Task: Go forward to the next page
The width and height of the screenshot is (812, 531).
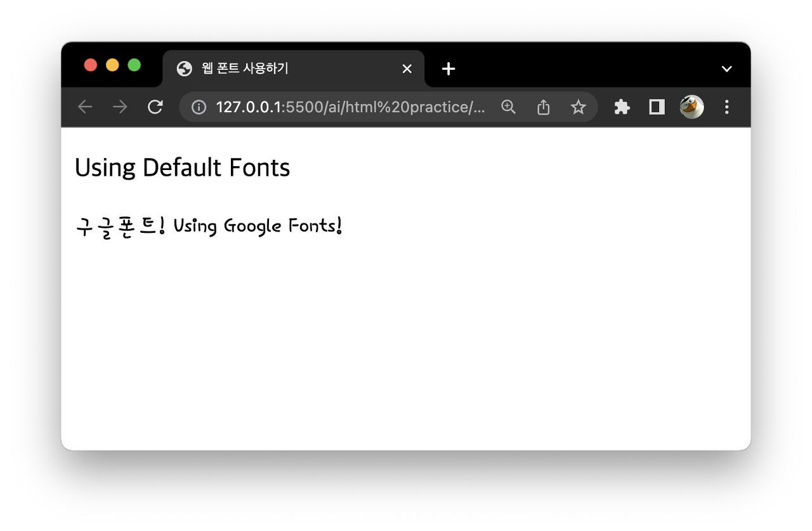Action: pos(119,107)
